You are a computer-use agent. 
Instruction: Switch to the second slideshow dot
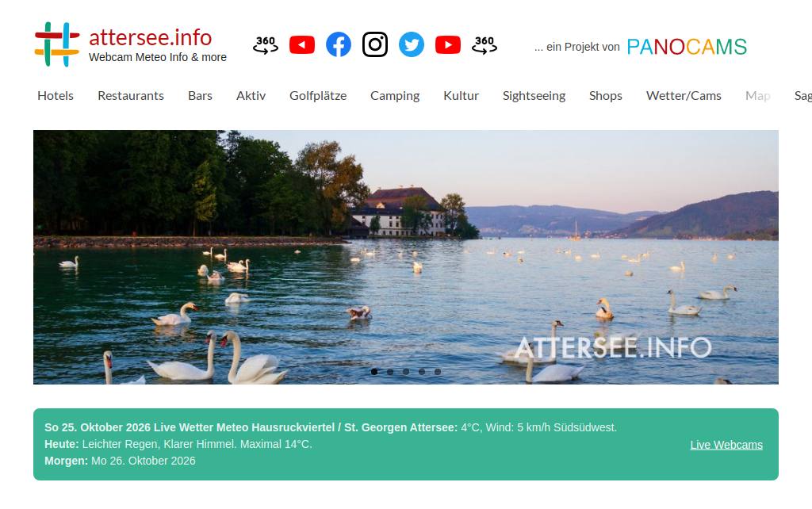tap(390, 372)
